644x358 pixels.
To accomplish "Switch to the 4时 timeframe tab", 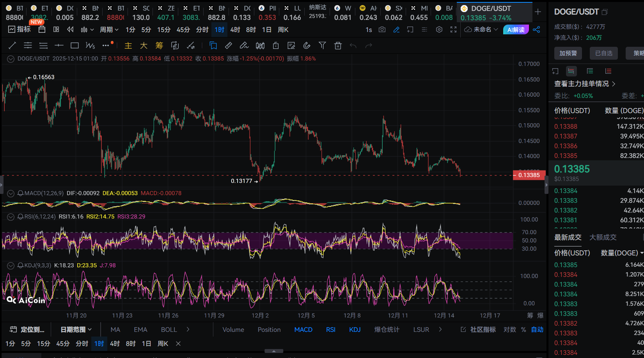I will click(235, 30).
